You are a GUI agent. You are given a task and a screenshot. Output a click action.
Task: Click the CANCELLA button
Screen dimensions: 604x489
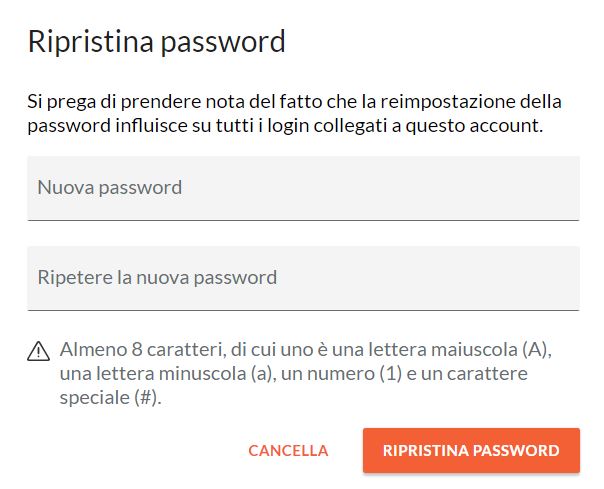click(288, 450)
